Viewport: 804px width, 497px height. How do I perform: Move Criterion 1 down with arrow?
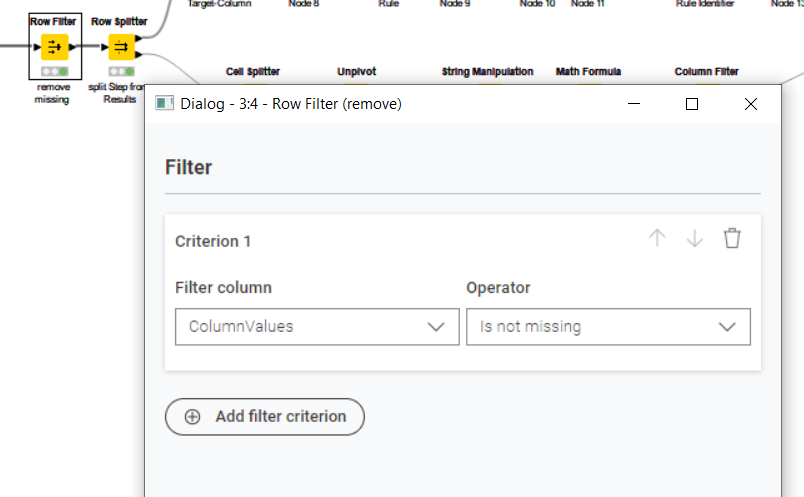[694, 238]
